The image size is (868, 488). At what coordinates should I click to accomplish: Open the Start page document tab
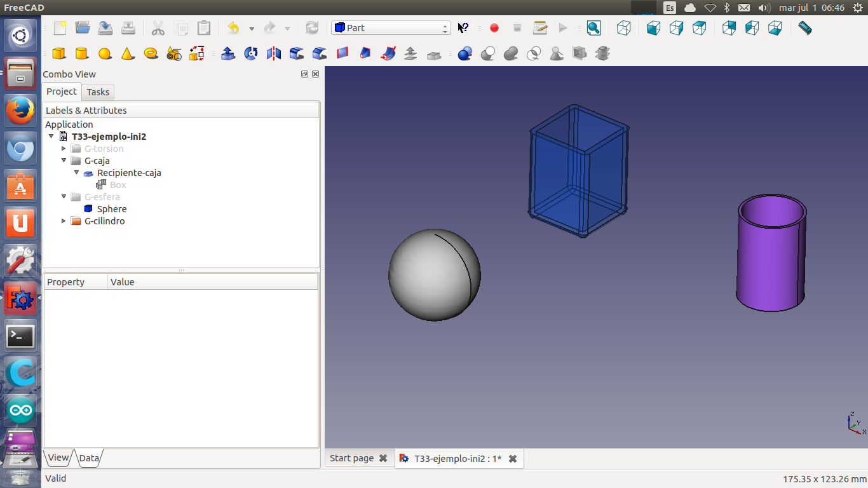click(x=351, y=458)
